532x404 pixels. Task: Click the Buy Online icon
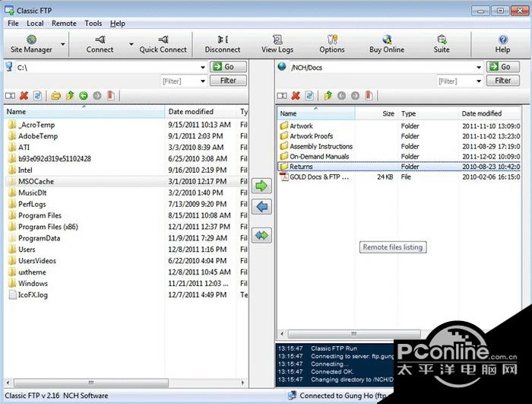pos(387,44)
